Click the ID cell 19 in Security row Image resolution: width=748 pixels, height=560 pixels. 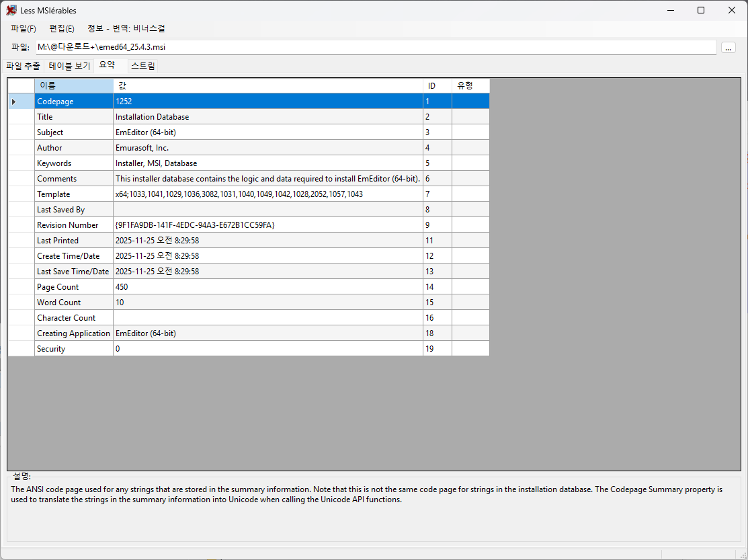coord(438,349)
